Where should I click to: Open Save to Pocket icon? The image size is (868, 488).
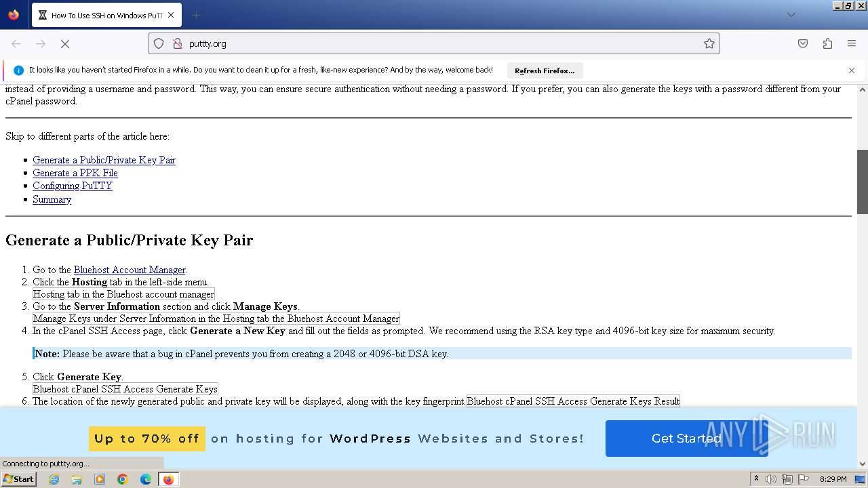(803, 43)
